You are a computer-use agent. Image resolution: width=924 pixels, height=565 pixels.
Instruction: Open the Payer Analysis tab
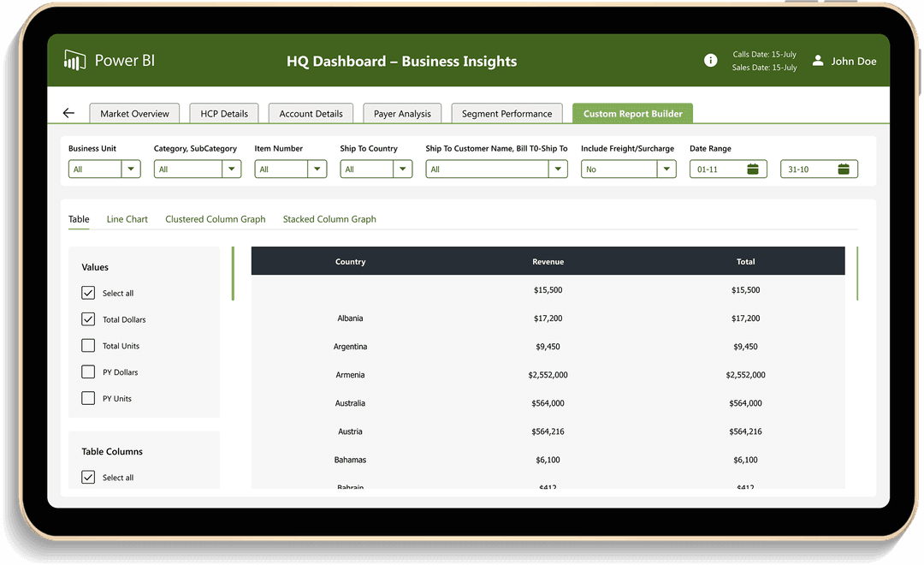tap(402, 114)
